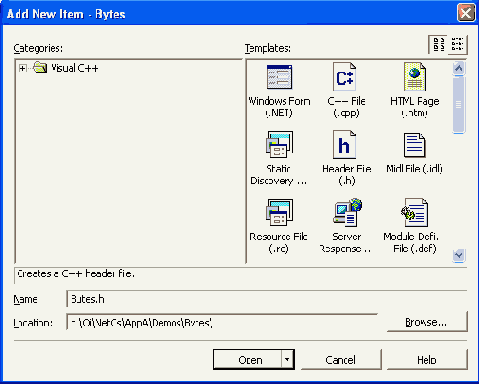Click the templates scrollbar down arrow
The width and height of the screenshot is (479, 384).
(x=459, y=255)
